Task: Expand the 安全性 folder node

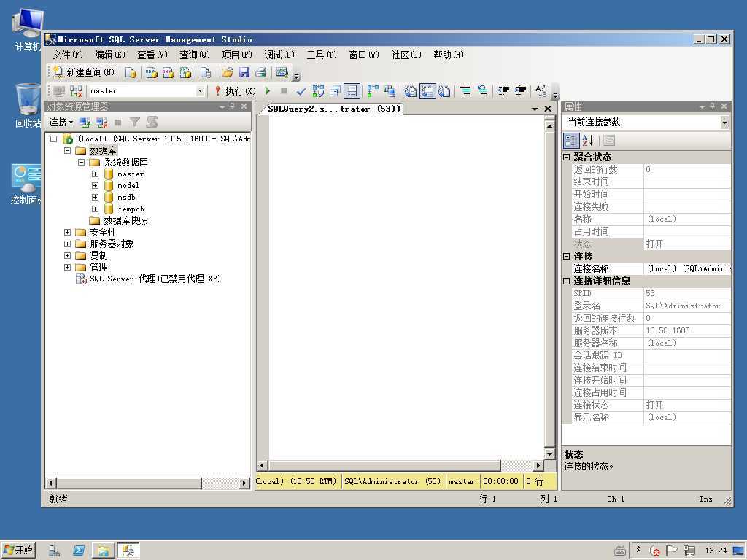Action: (68, 233)
